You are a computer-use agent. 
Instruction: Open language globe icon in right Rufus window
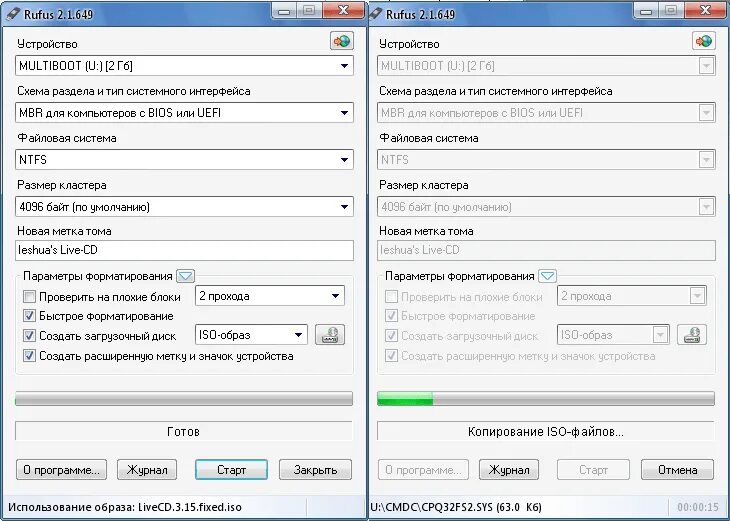tap(703, 41)
